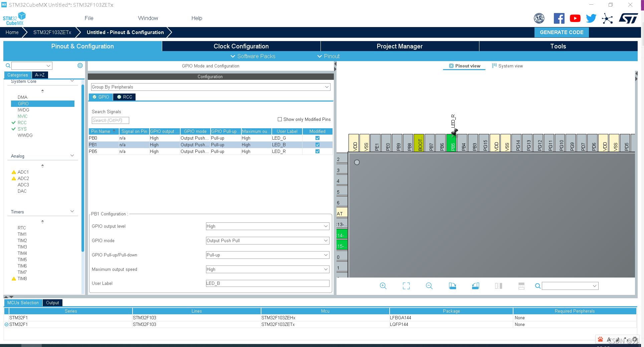Select TIM8 in the Timers list

click(22, 279)
